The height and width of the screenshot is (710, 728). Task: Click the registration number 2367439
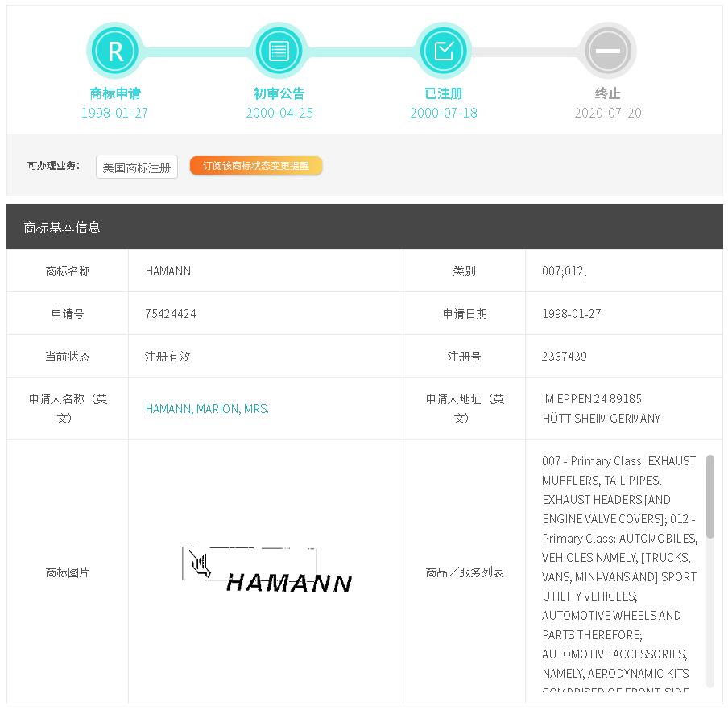pyautogui.click(x=564, y=356)
